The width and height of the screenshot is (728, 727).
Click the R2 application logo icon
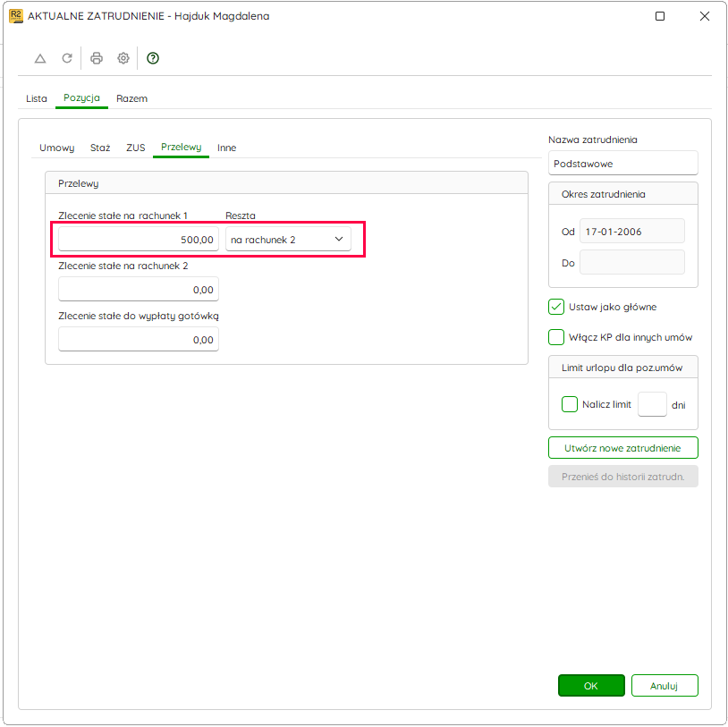click(x=16, y=16)
